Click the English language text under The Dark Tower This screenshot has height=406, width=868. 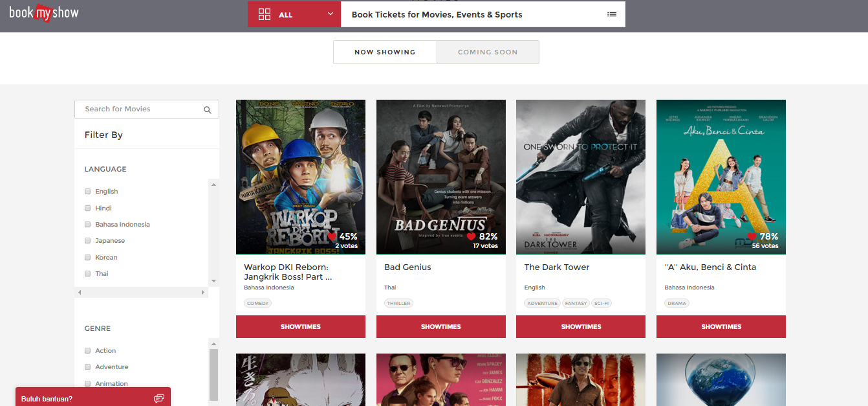click(535, 288)
